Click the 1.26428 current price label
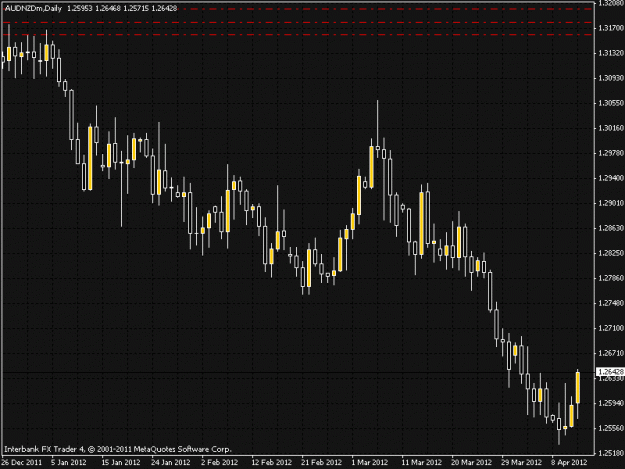The height and width of the screenshot is (469, 625). pos(610,372)
